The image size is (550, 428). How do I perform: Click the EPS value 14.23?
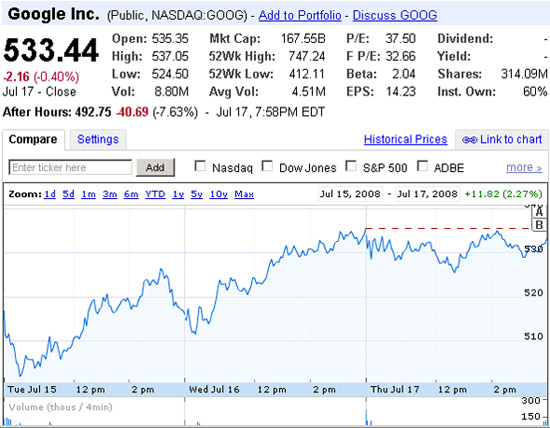(x=401, y=92)
